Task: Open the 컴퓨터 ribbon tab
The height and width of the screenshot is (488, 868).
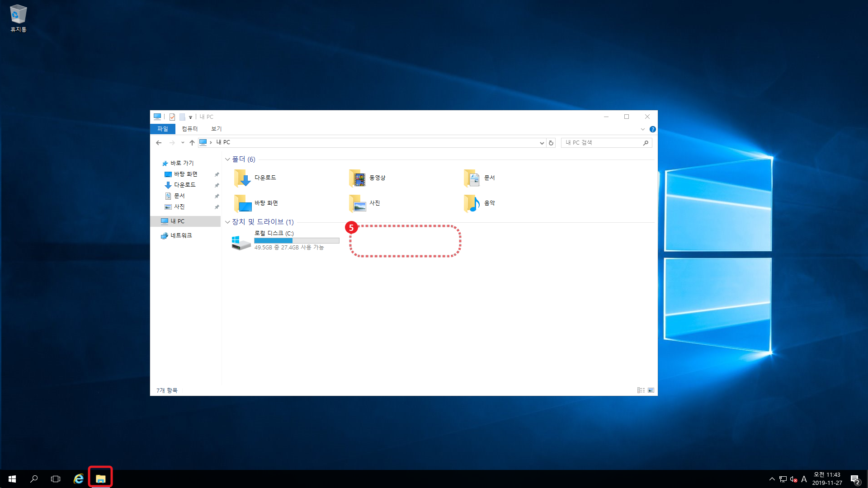Action: coord(190,129)
